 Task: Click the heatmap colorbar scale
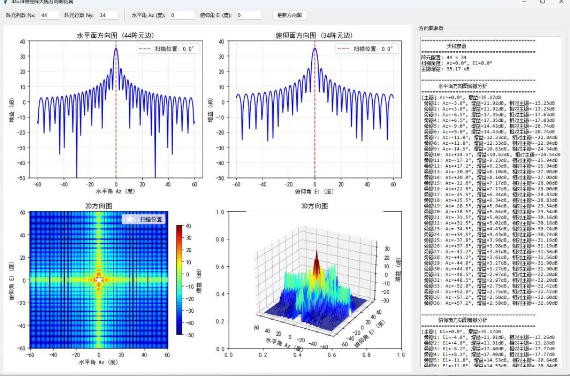click(x=180, y=280)
